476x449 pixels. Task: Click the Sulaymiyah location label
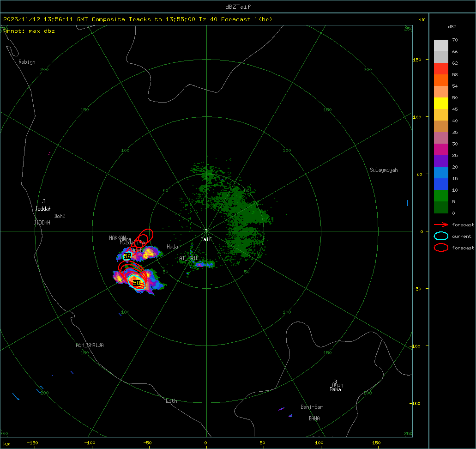click(383, 170)
